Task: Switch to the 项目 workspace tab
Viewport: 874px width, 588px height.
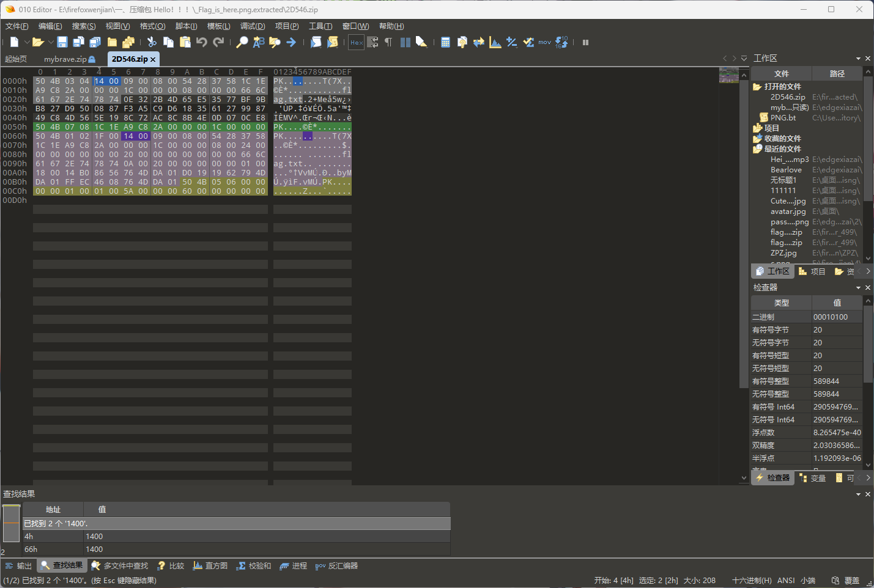Action: pyautogui.click(x=812, y=271)
